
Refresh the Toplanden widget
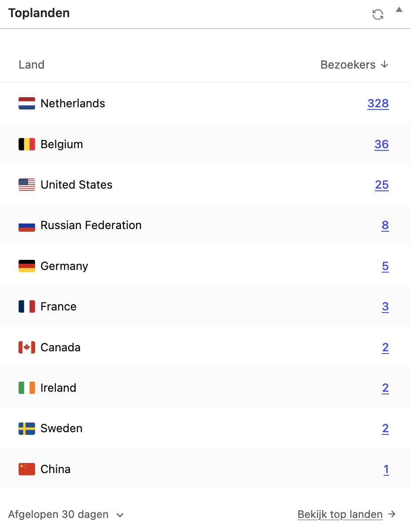[x=377, y=15]
